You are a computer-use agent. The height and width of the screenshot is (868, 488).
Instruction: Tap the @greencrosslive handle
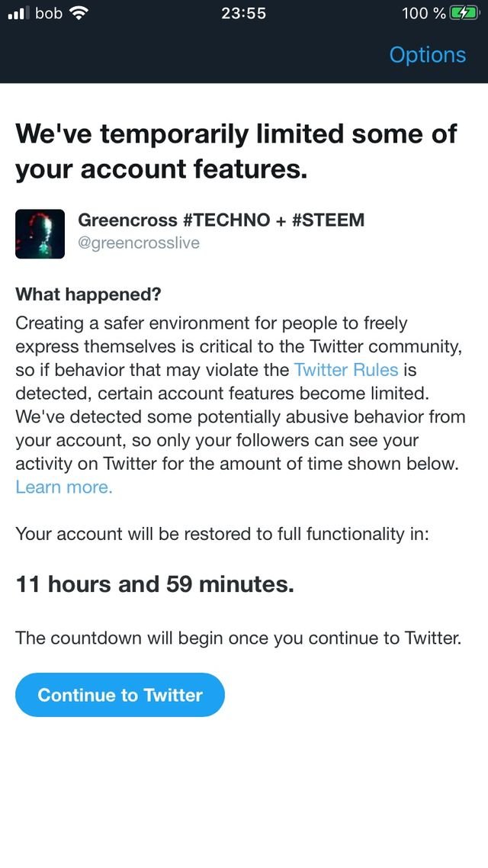tap(139, 243)
